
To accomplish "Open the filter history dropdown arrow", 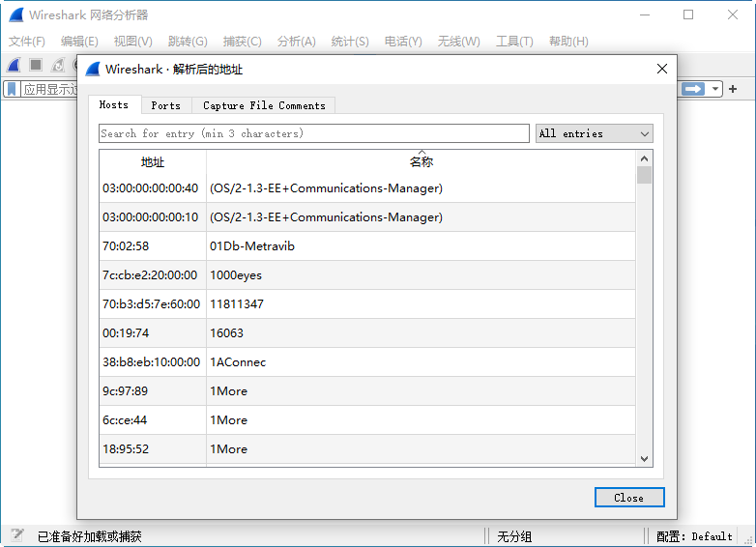I will (715, 89).
